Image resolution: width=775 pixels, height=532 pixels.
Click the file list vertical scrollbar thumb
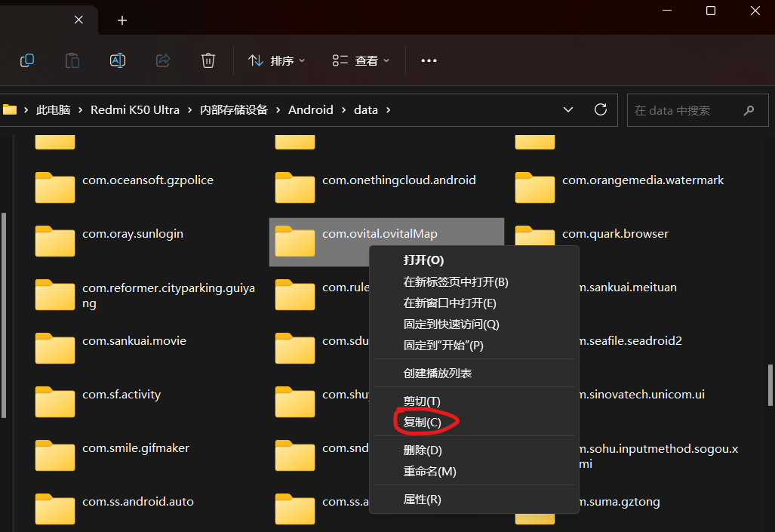pyautogui.click(x=770, y=386)
